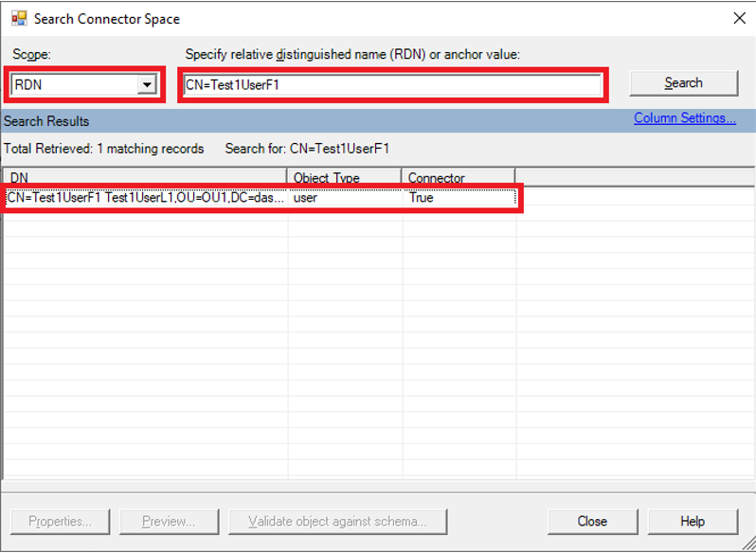This screenshot has height=553, width=756.
Task: Click Validate object against schema button
Action: [x=338, y=522]
